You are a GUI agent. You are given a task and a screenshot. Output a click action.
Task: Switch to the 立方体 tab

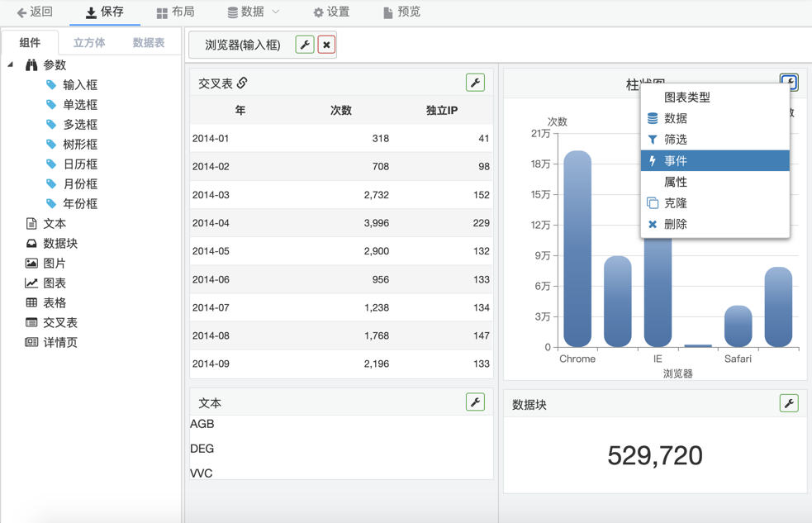[x=89, y=43]
